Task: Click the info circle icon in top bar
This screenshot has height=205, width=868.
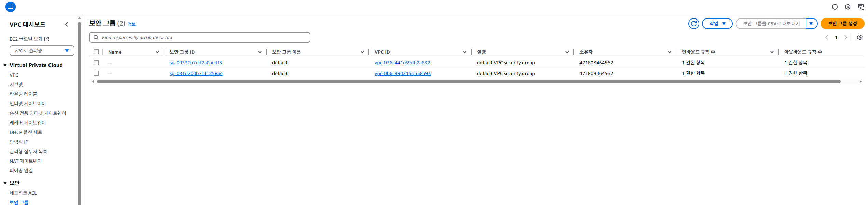Action: coord(835,7)
